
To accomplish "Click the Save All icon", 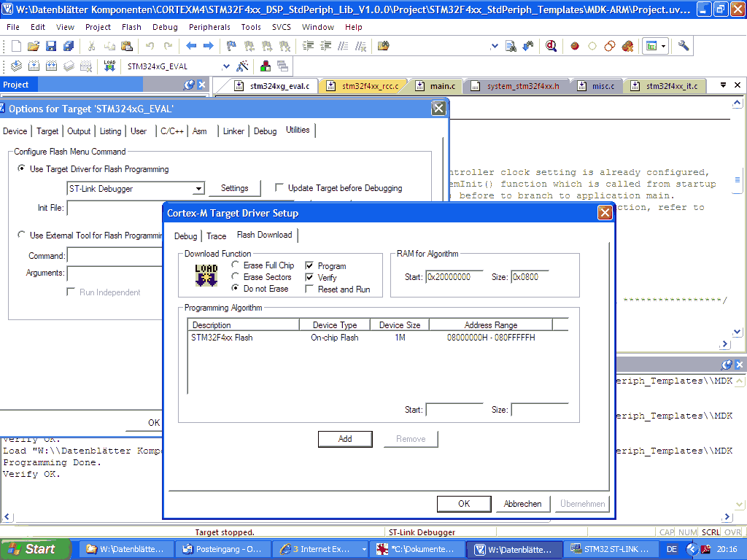I will pyautogui.click(x=69, y=46).
